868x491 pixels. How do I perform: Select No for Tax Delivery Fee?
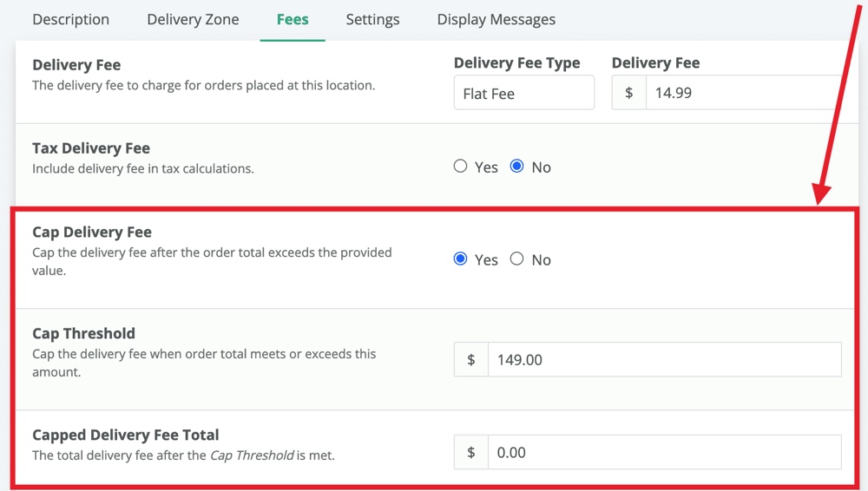pos(516,166)
